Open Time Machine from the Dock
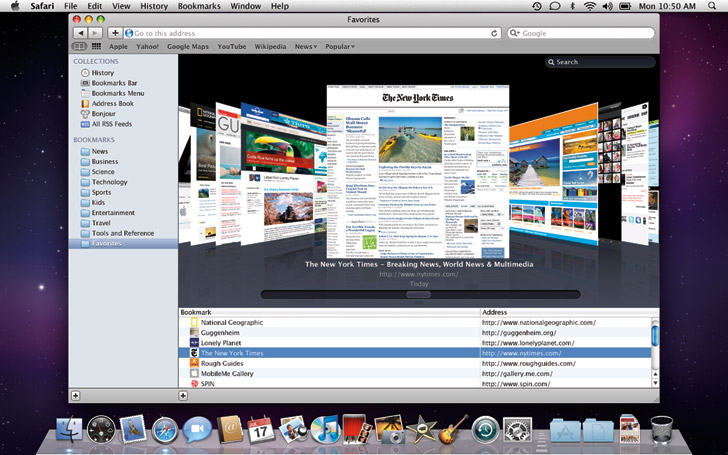Screen dimensions: 728x455 485,430
